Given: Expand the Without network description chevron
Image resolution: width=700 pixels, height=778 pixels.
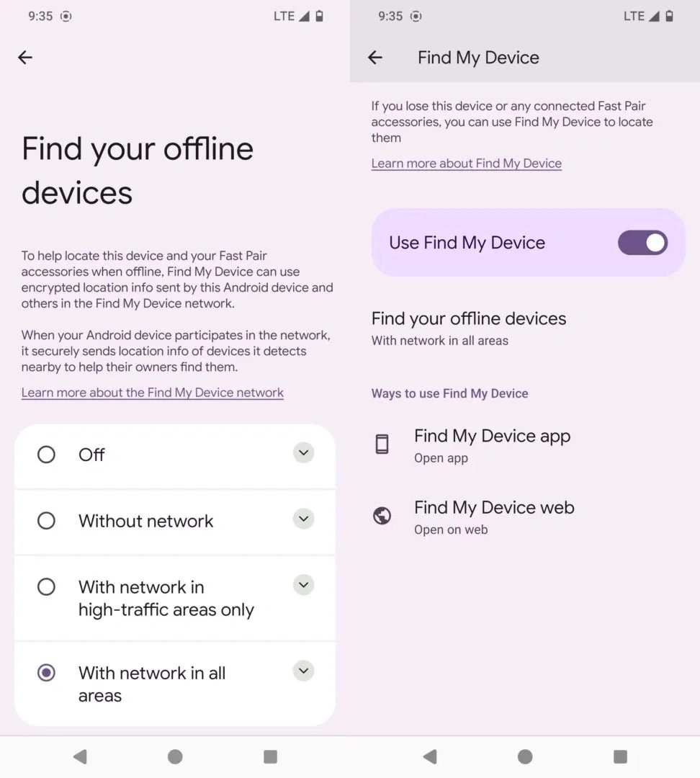Looking at the screenshot, I should pos(304,519).
